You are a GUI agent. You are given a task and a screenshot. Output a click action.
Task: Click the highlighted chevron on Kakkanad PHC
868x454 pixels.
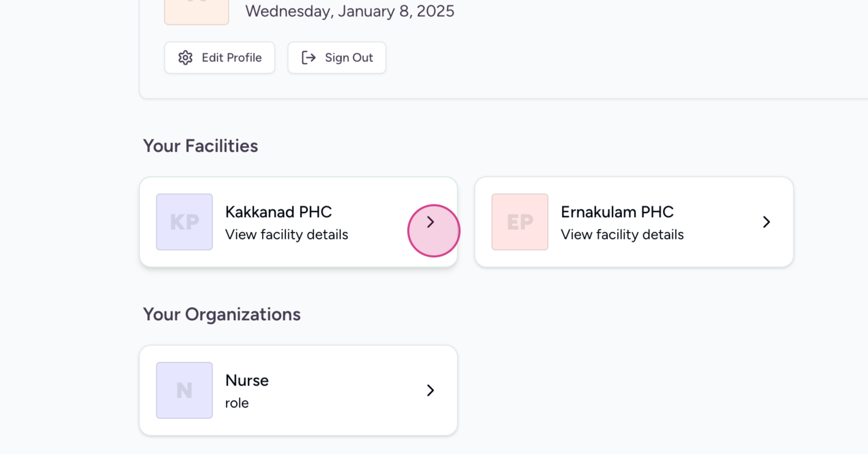pyautogui.click(x=431, y=222)
